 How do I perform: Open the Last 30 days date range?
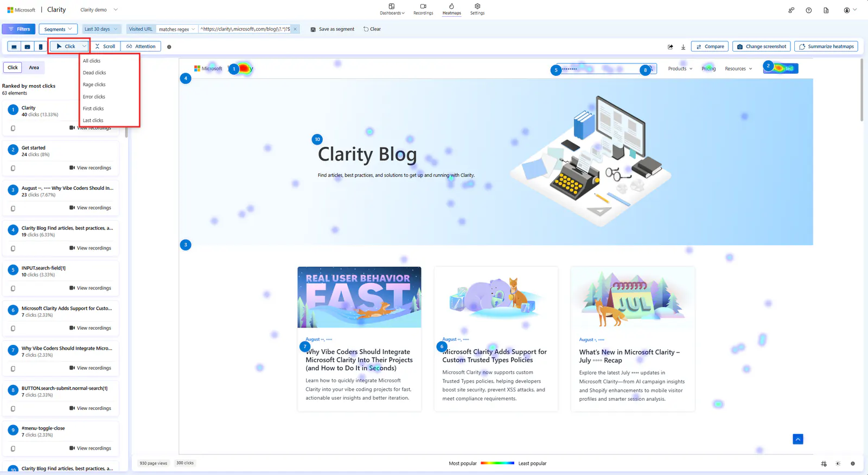[101, 29]
